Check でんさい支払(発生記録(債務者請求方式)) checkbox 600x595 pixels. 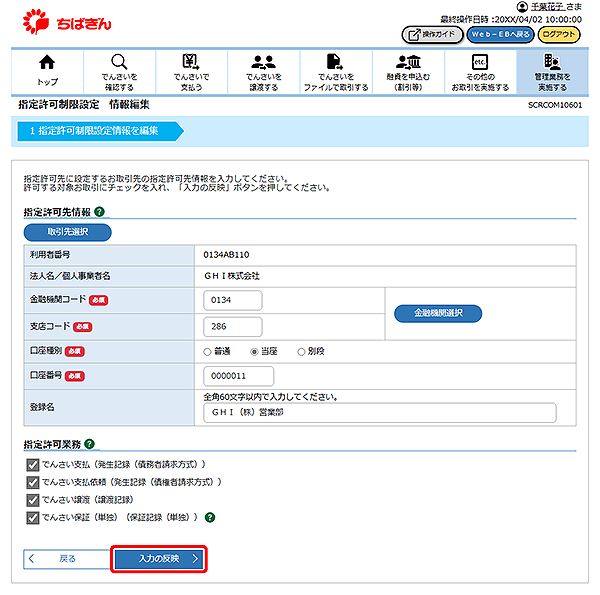coord(33,465)
